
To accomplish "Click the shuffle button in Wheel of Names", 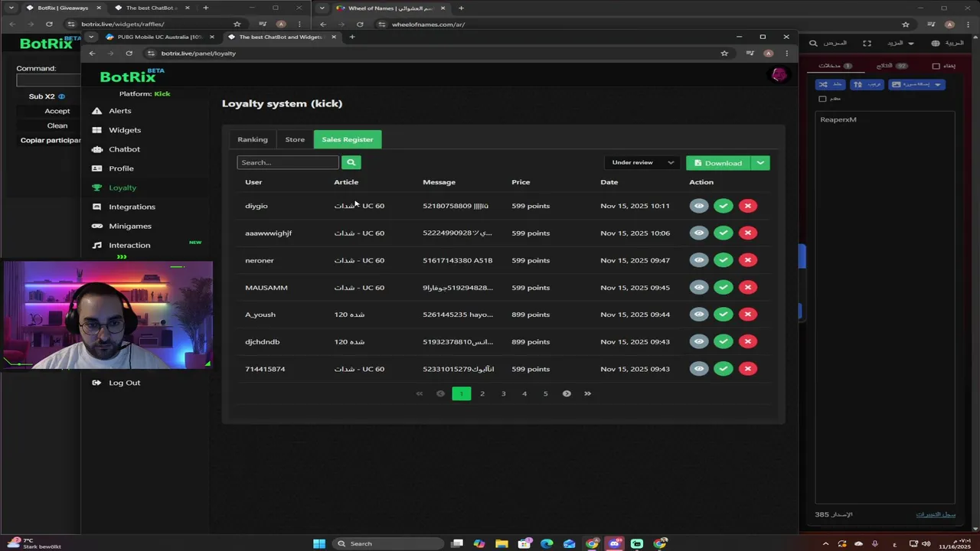I will coord(830,84).
